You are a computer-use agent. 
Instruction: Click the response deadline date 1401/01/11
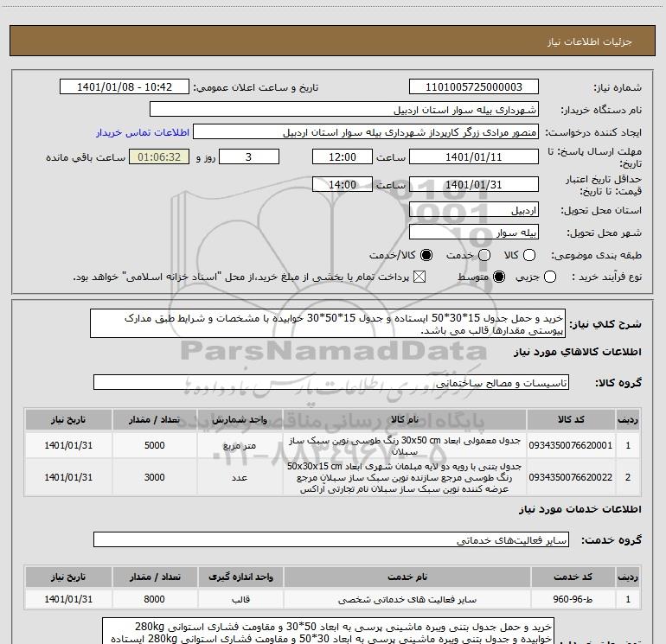(474, 156)
